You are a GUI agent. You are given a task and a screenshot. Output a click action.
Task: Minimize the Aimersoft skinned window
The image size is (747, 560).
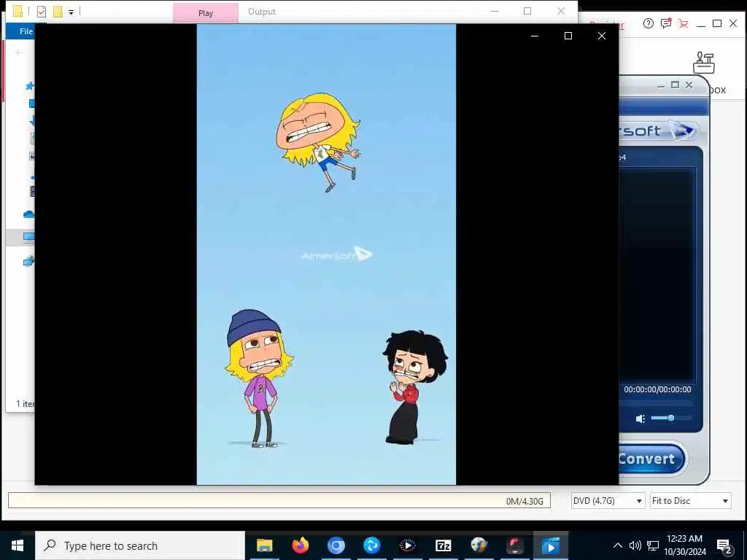(661, 86)
